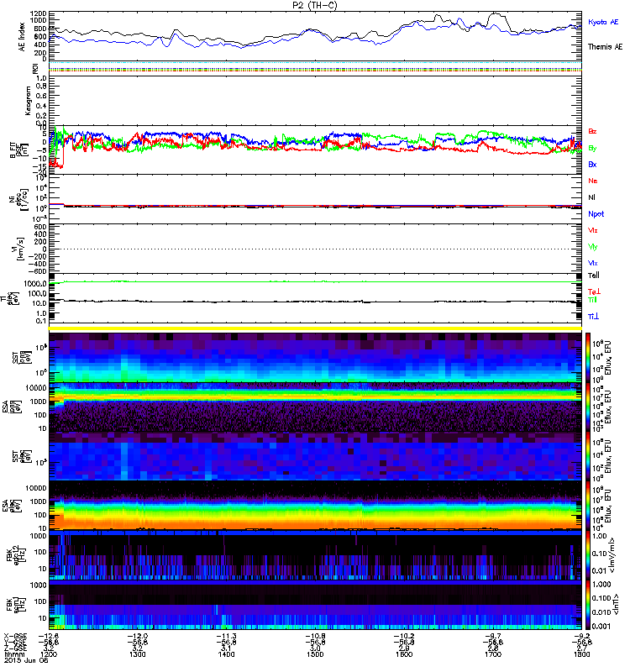Click the X-GSE value -9.7
630x672 pixels.
coord(493,636)
